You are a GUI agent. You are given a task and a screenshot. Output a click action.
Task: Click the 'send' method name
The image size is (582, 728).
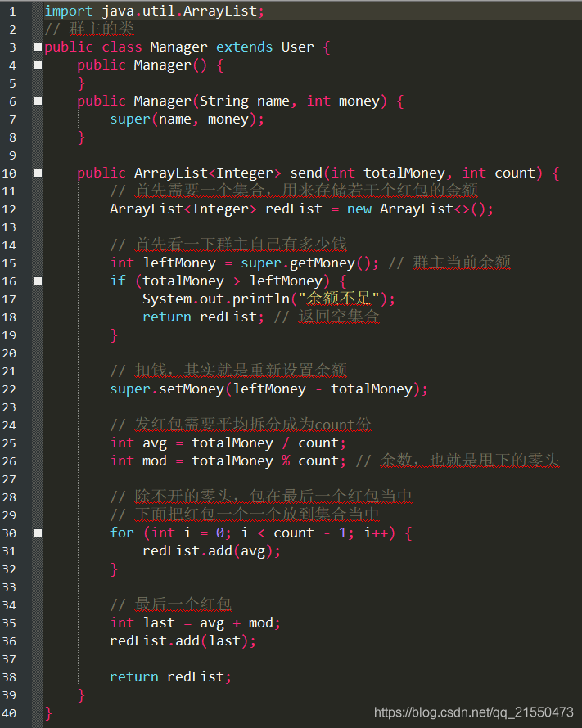pos(306,173)
